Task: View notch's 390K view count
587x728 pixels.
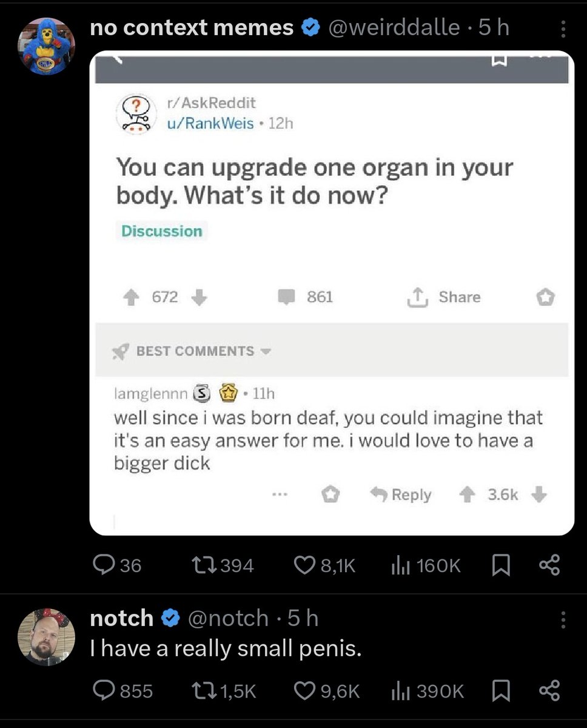Action: [x=428, y=690]
